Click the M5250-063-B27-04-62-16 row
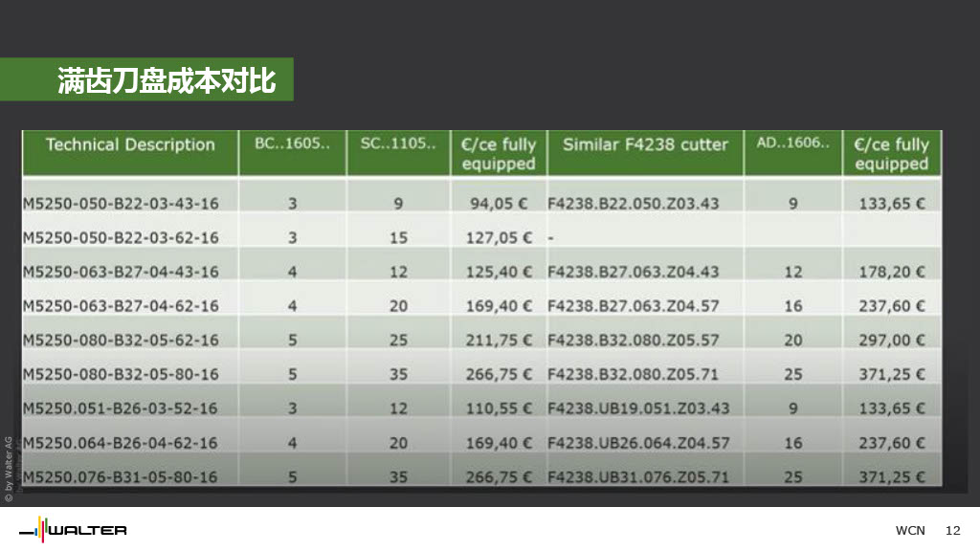This screenshot has width=980, height=551. coord(121,306)
